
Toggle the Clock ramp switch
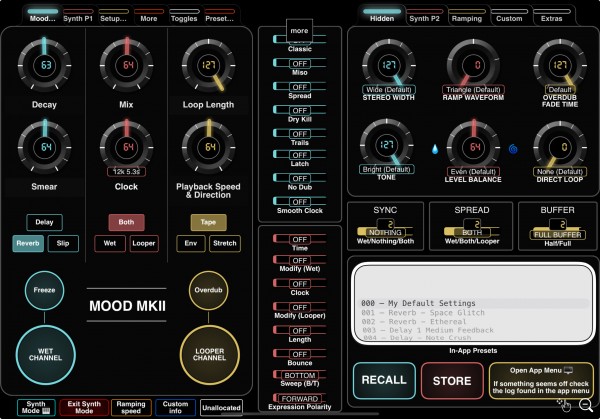pos(300,284)
